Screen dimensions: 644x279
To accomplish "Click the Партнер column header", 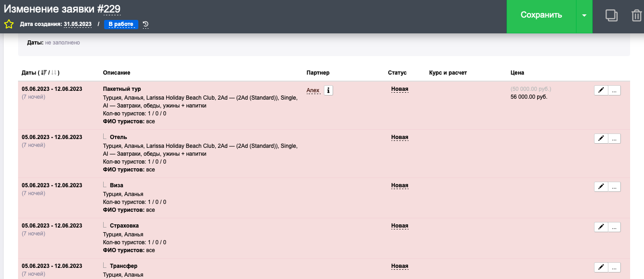I will click(318, 73).
